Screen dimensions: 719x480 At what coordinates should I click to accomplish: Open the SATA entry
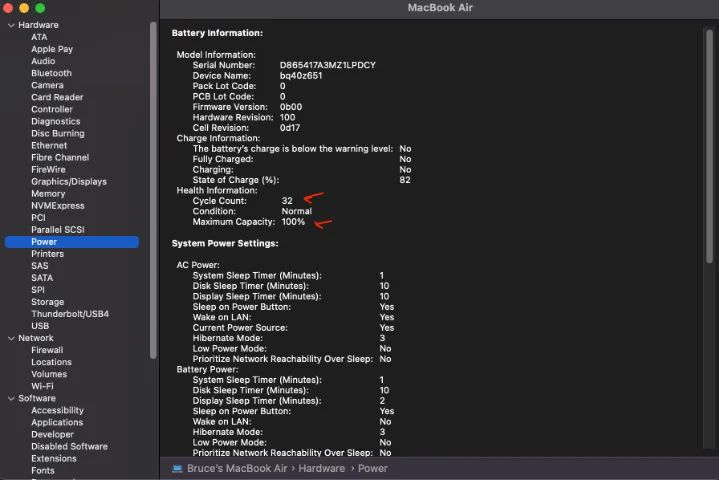pyautogui.click(x=42, y=278)
